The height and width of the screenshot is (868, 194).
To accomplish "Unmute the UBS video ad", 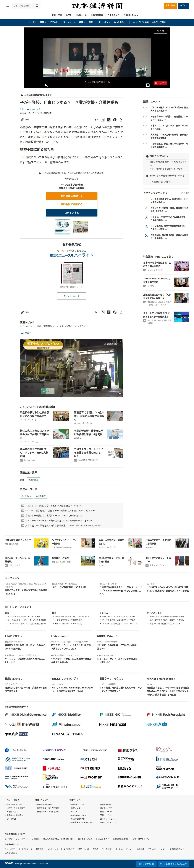I will tap(46, 85).
